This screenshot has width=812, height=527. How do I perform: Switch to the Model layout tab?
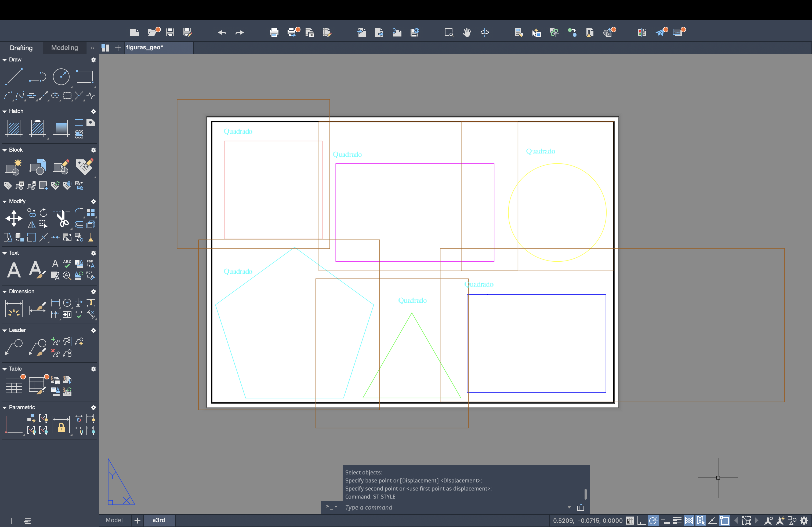(114, 520)
